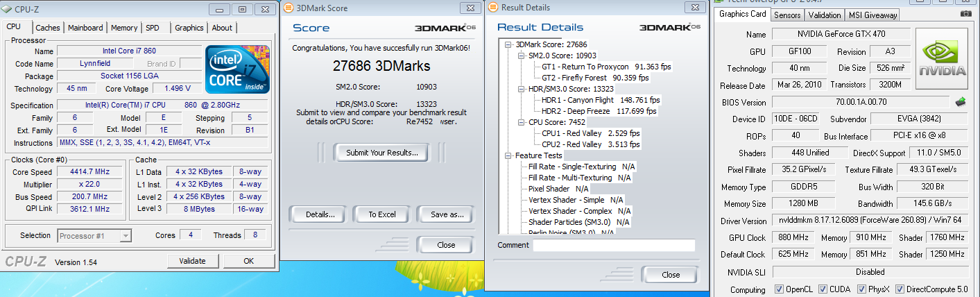
Task: Collapse the HDR/SM3.0 Score: 13323 node
Action: click(x=522, y=89)
